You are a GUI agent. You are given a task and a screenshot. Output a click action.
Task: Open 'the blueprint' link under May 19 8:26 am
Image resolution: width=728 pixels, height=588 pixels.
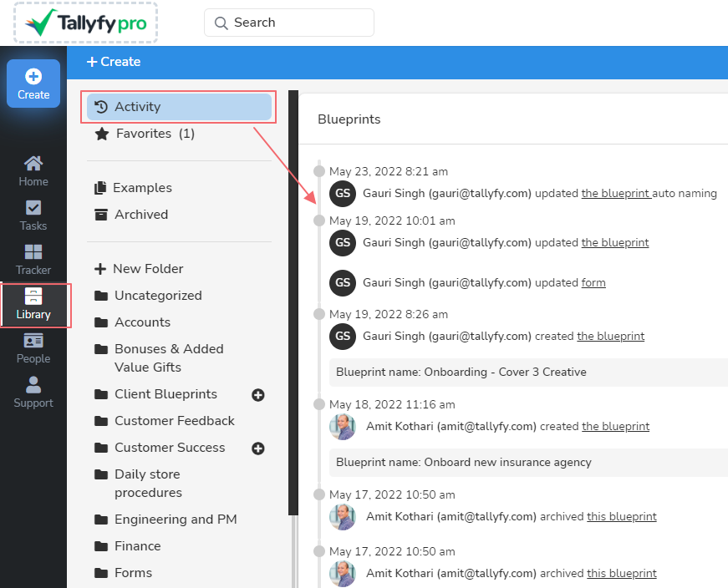coord(610,336)
